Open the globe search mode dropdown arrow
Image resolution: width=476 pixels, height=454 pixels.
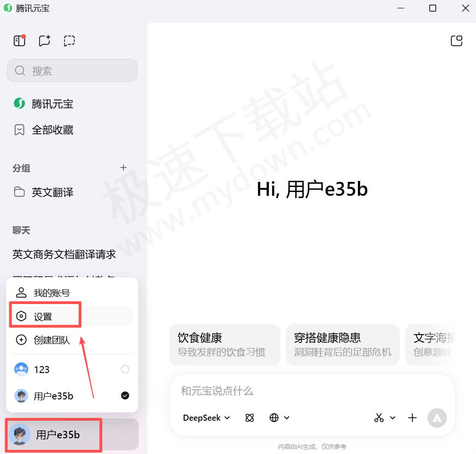tap(287, 417)
